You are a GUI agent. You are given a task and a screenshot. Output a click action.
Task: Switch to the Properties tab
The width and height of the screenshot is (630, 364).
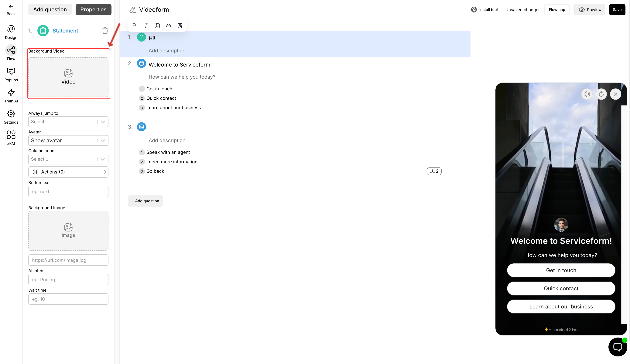click(x=94, y=9)
